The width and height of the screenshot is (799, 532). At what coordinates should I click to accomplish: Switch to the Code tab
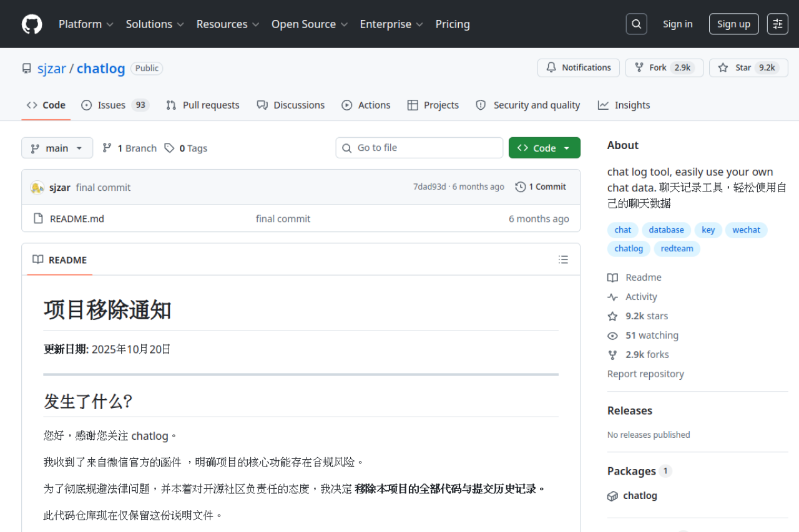click(46, 105)
